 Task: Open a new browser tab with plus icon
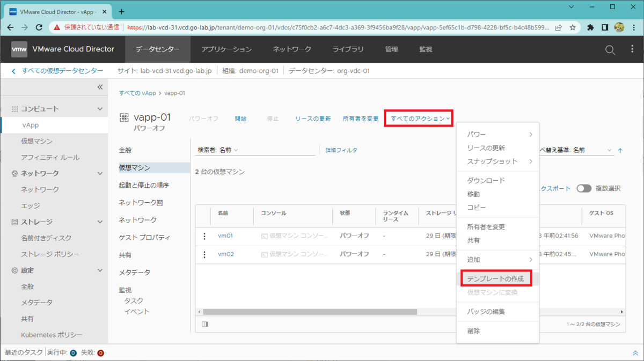121,11
